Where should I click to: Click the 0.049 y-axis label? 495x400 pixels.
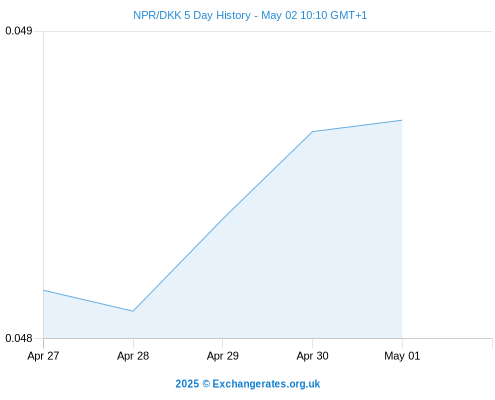pos(19,31)
